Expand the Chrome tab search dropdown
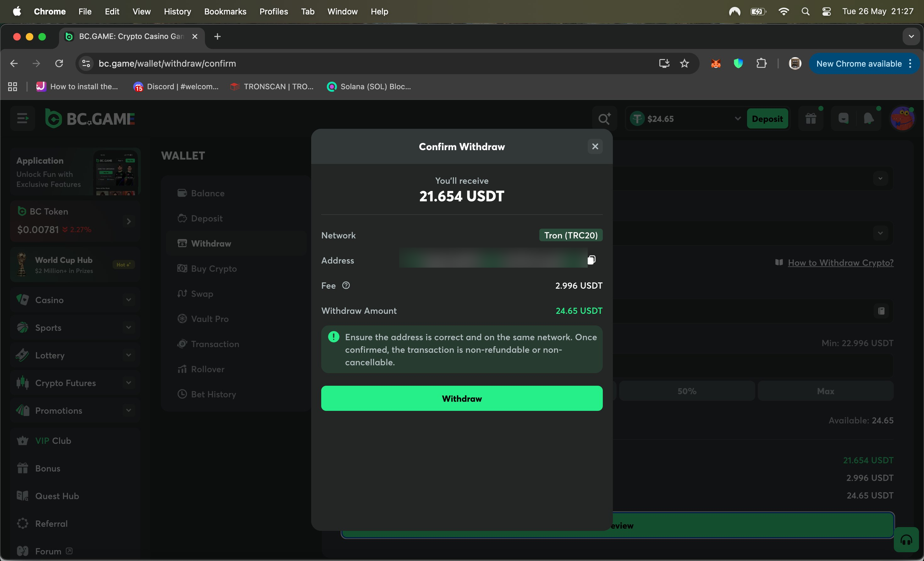 911,36
